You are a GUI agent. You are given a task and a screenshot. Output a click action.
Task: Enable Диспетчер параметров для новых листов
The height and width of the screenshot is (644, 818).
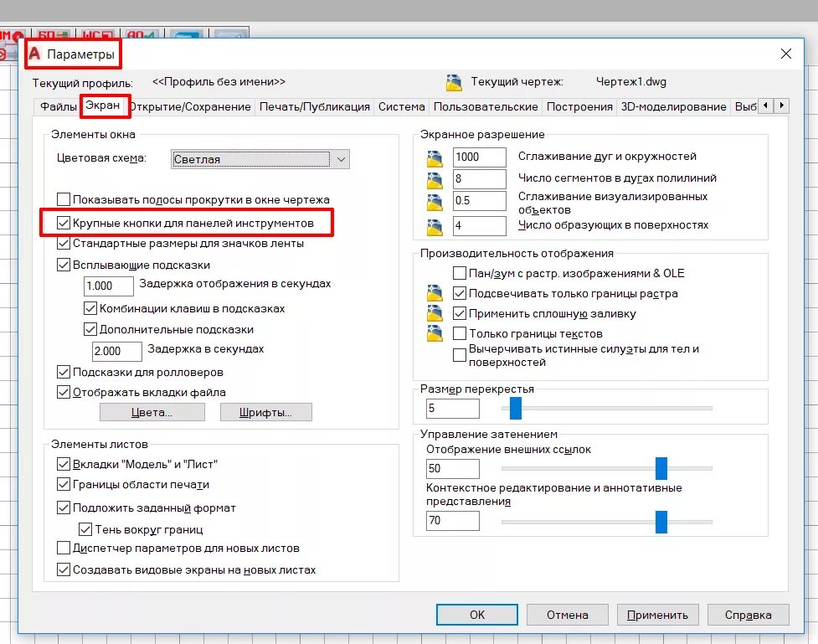[x=63, y=548]
